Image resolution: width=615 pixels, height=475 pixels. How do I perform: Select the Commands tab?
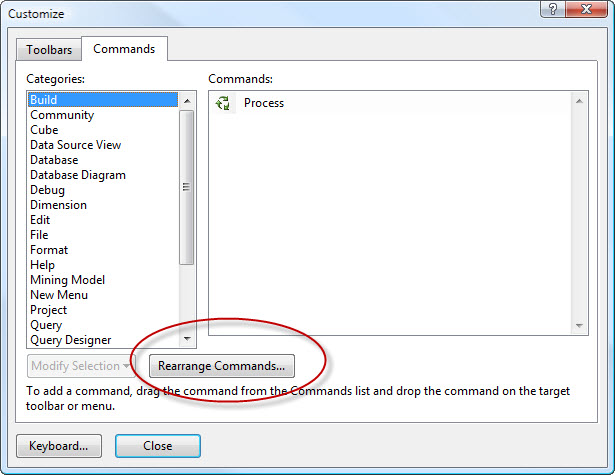click(x=124, y=49)
